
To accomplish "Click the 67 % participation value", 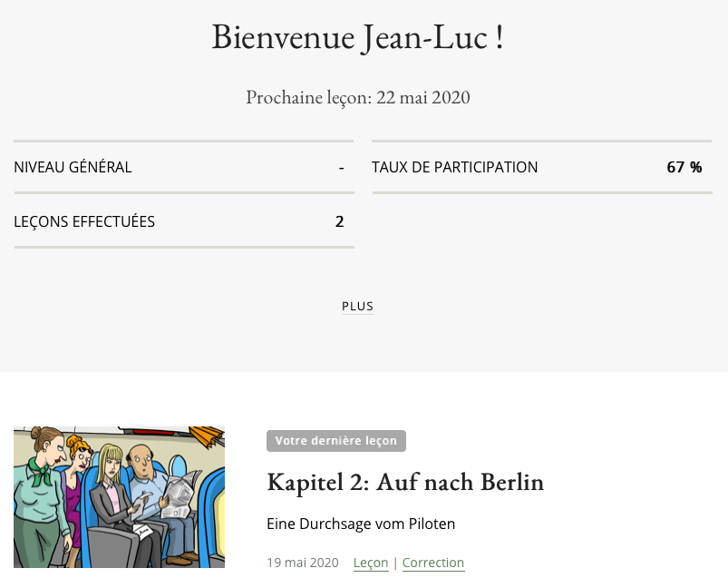I will [684, 167].
